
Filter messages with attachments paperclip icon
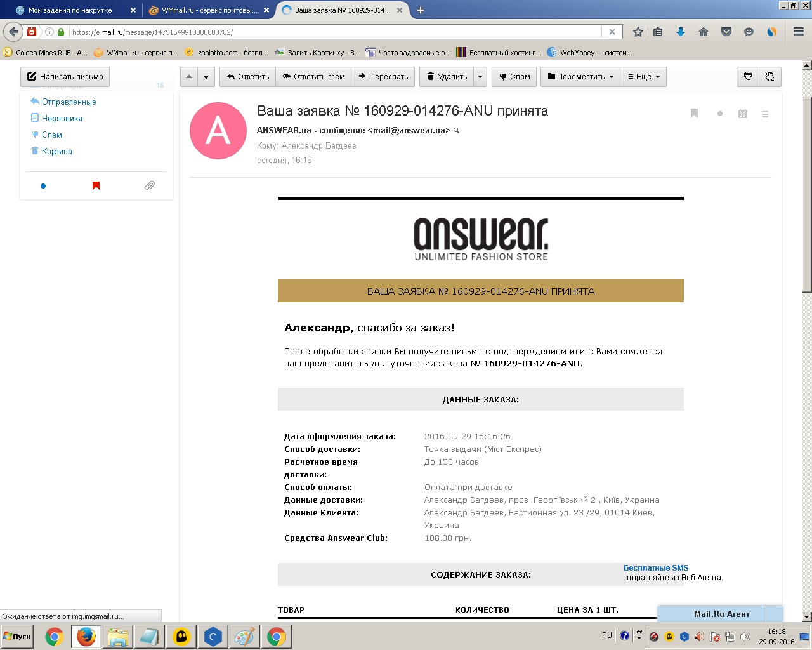[150, 186]
